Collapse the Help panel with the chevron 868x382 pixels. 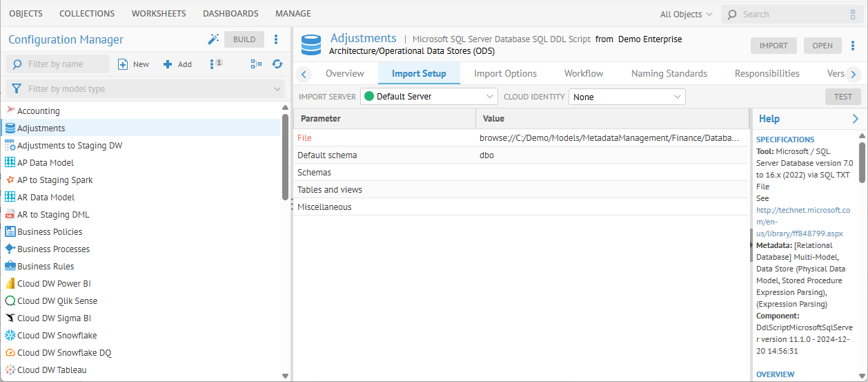point(856,119)
